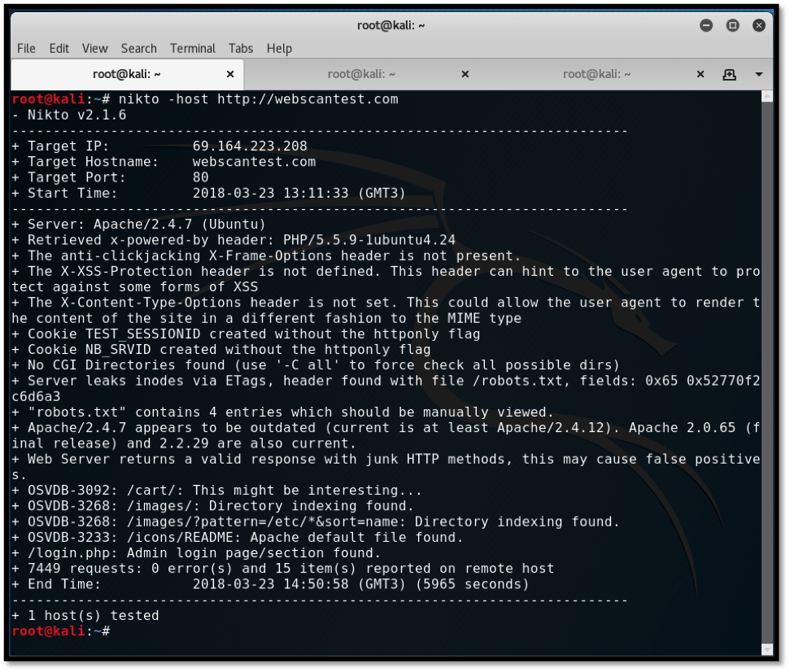Image resolution: width=790 pixels, height=672 pixels.
Task: Close the second terminal tab
Action: pyautogui.click(x=465, y=74)
